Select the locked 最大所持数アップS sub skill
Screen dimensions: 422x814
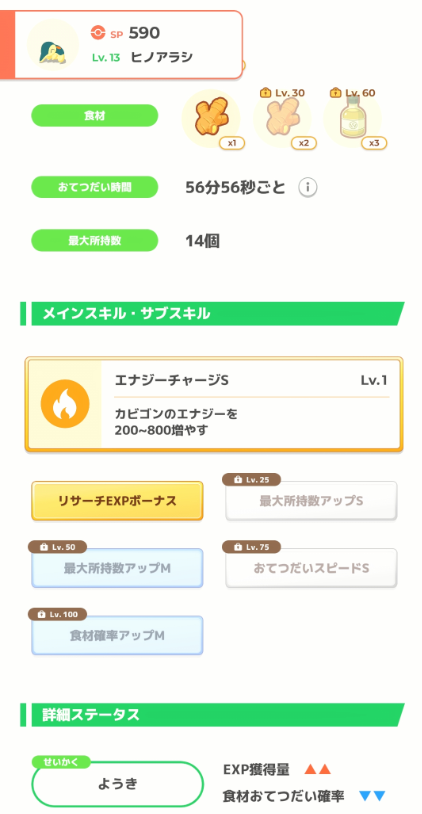point(311,501)
